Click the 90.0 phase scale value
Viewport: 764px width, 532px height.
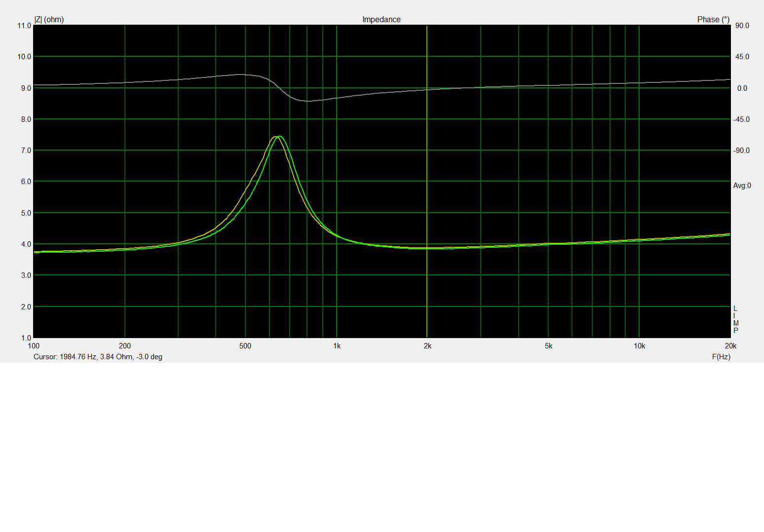coord(742,26)
